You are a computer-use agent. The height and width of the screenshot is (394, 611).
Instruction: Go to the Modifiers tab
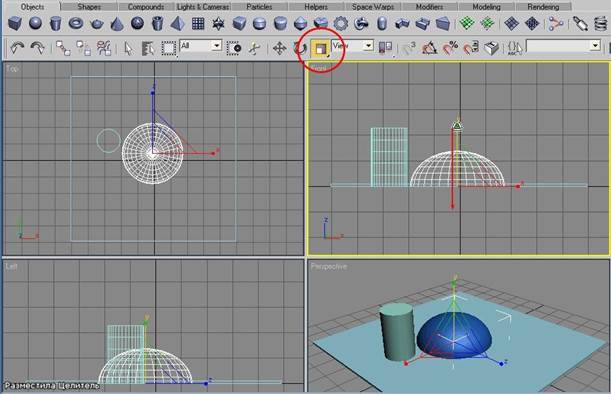(429, 7)
